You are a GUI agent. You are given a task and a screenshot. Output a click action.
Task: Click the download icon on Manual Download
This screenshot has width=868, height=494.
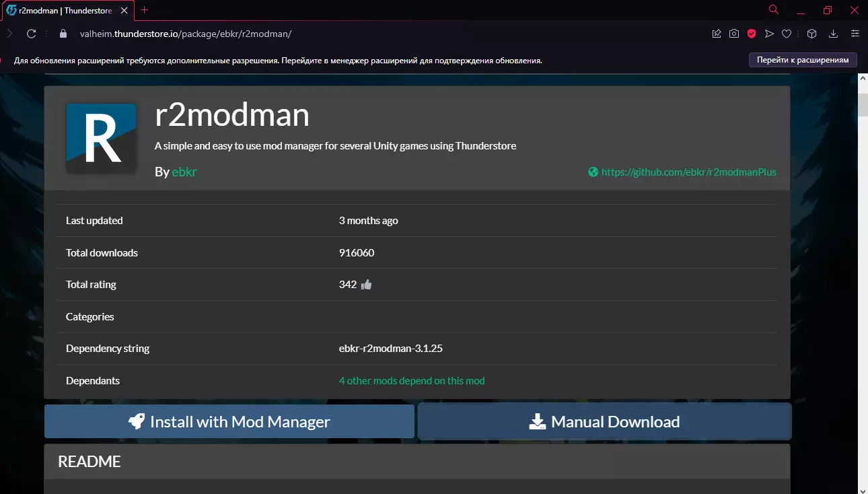[537, 422]
